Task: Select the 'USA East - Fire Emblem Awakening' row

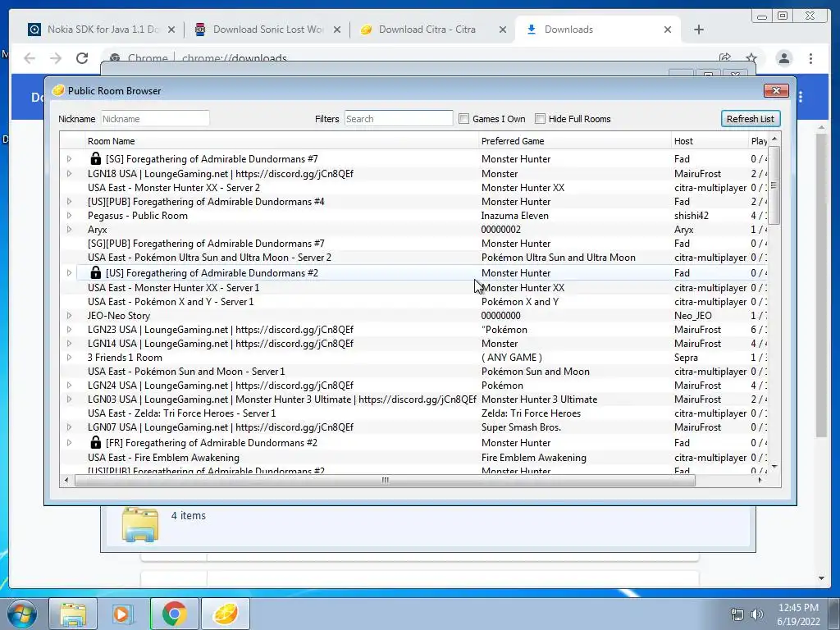Action: coord(413,458)
